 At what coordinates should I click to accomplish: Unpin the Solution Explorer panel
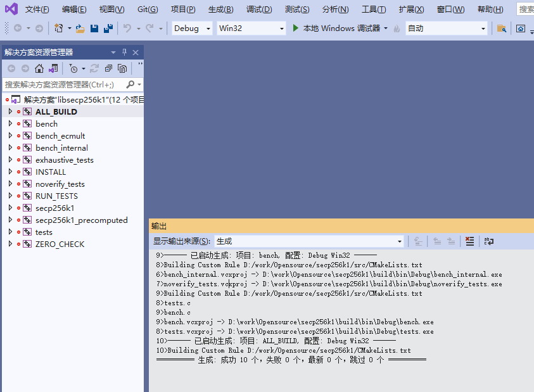tap(124, 52)
